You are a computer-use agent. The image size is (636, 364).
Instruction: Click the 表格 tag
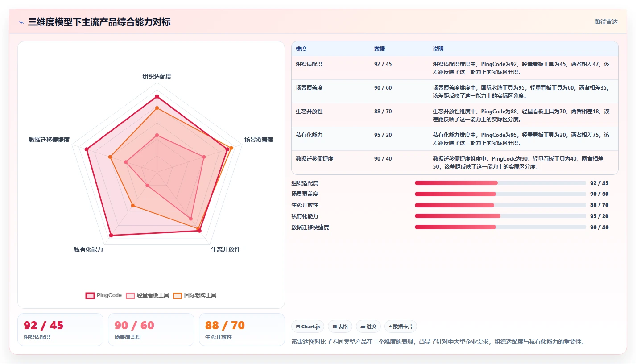coord(340,327)
